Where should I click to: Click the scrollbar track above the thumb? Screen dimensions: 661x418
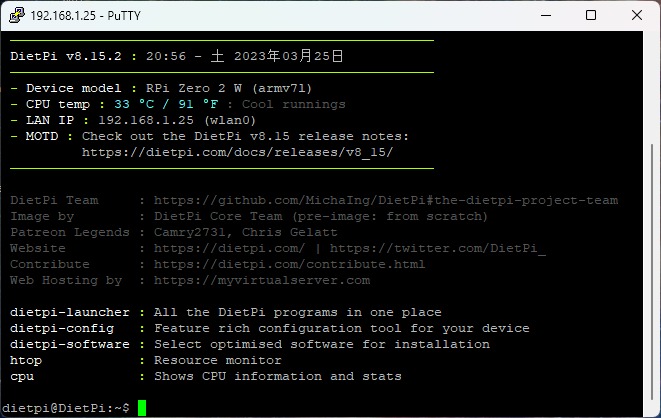[x=652, y=88]
